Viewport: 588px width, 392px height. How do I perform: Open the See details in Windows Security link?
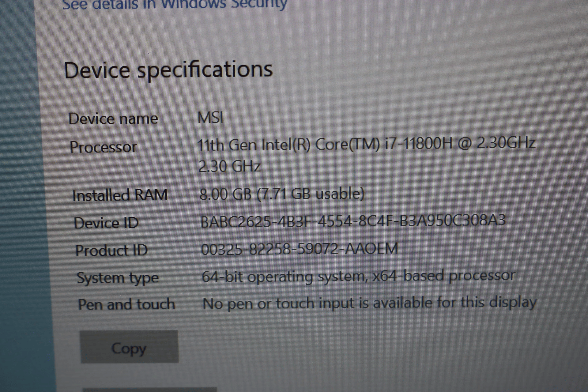175,4
